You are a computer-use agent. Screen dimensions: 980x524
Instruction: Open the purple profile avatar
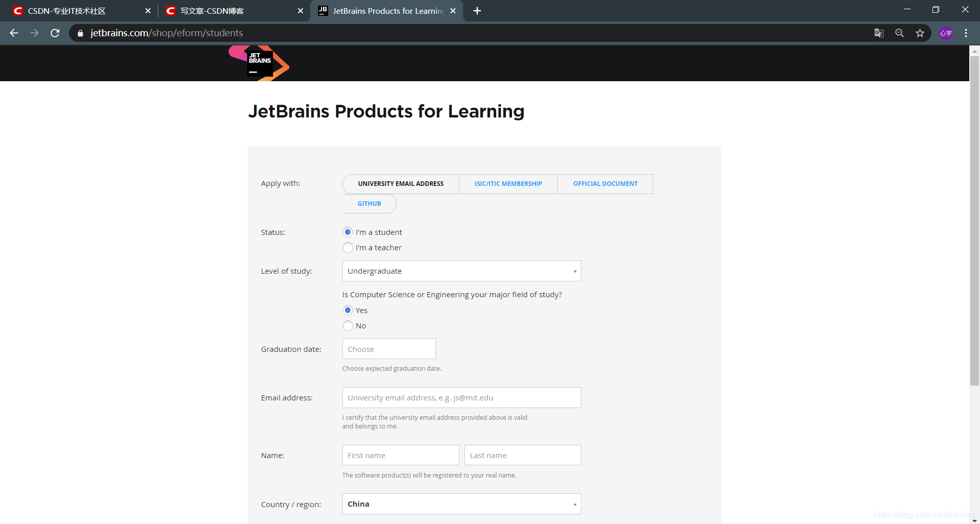click(x=946, y=33)
